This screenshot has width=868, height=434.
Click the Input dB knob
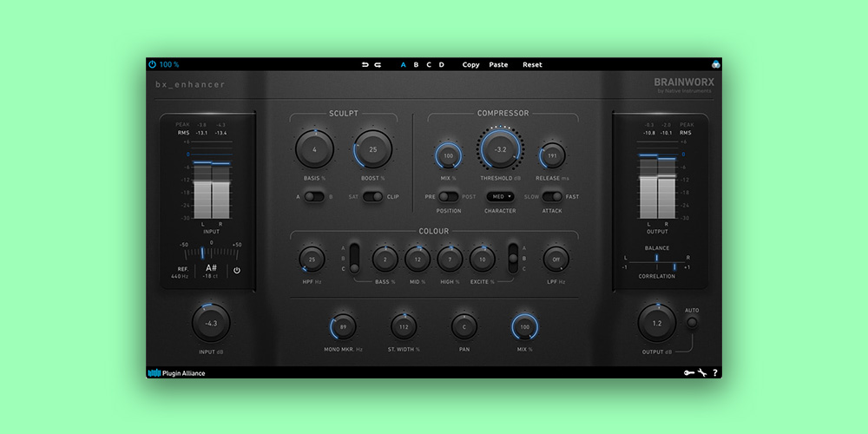click(x=211, y=323)
